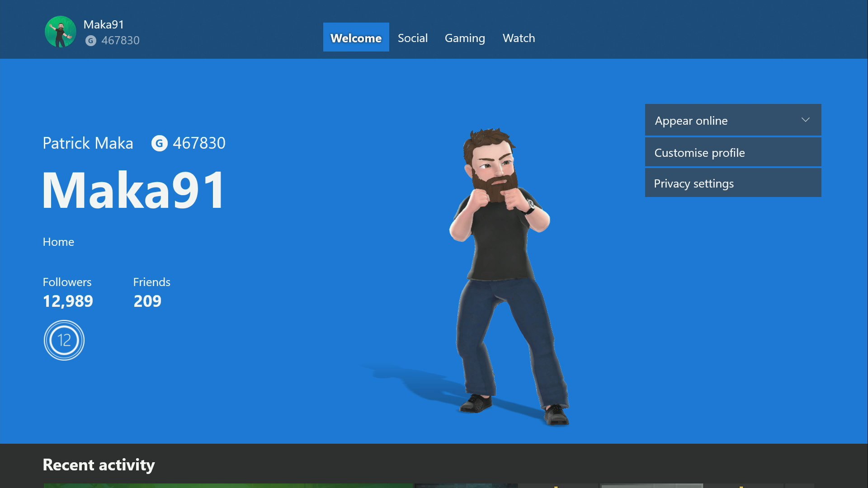The width and height of the screenshot is (868, 488).
Task: Switch to the Social tab
Action: coord(412,38)
